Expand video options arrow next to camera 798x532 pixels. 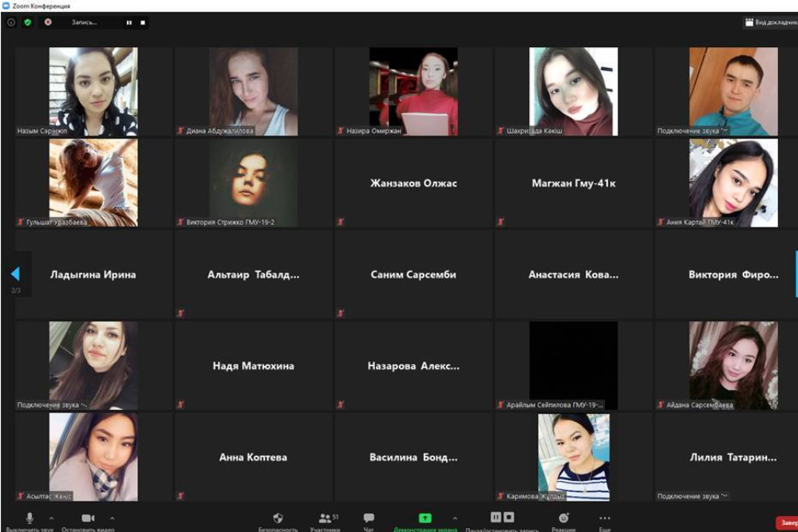point(112,518)
